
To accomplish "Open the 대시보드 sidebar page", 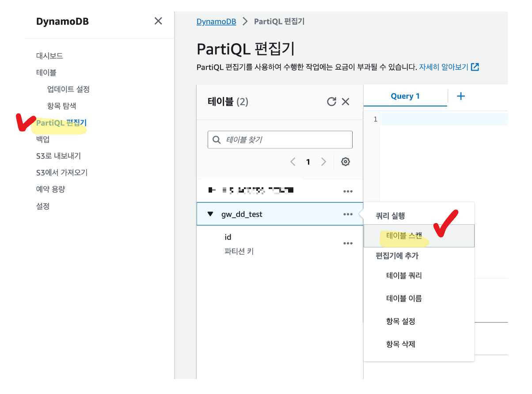I will pos(49,56).
